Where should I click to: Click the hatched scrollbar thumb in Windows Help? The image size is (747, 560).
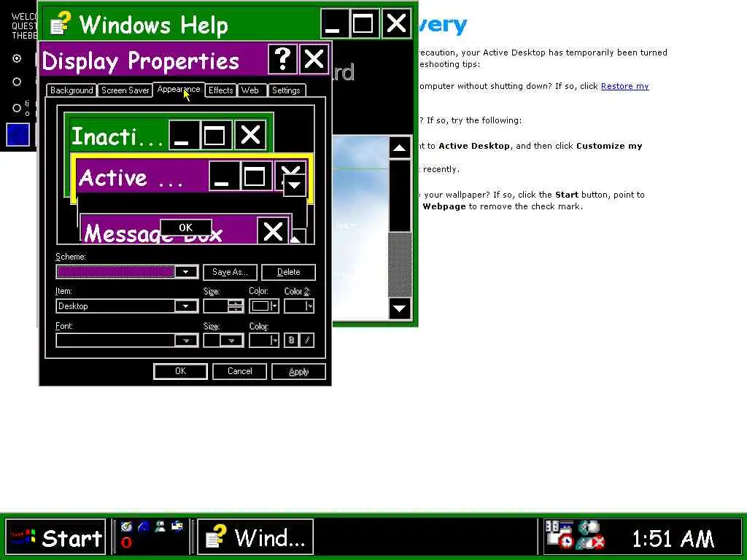tap(400, 265)
